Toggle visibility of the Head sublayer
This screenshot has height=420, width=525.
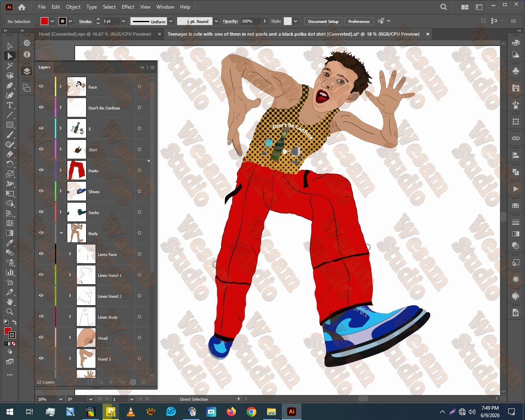point(41,338)
